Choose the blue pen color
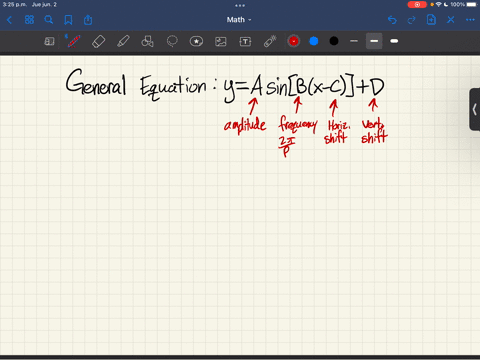Viewport: 480px width, 360px height. [314, 41]
